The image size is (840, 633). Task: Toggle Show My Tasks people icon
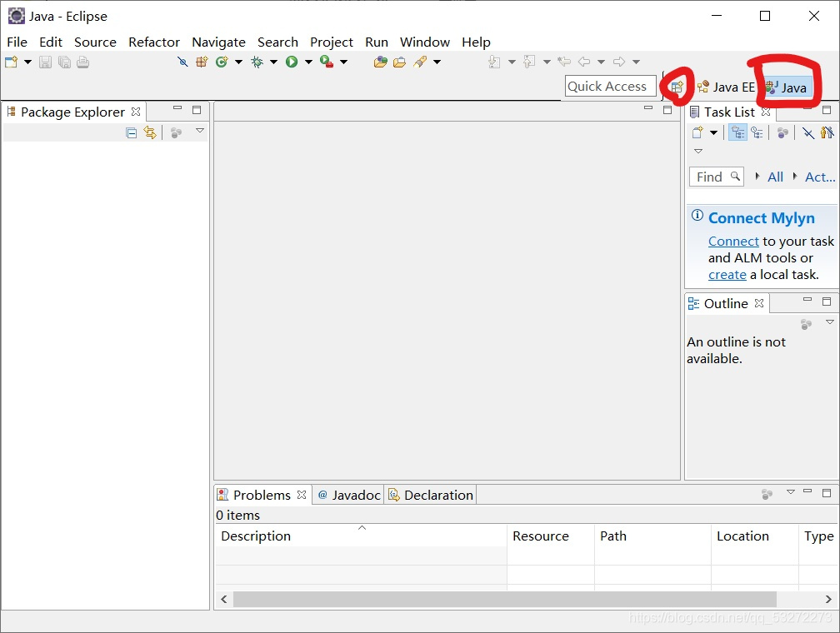[827, 132]
